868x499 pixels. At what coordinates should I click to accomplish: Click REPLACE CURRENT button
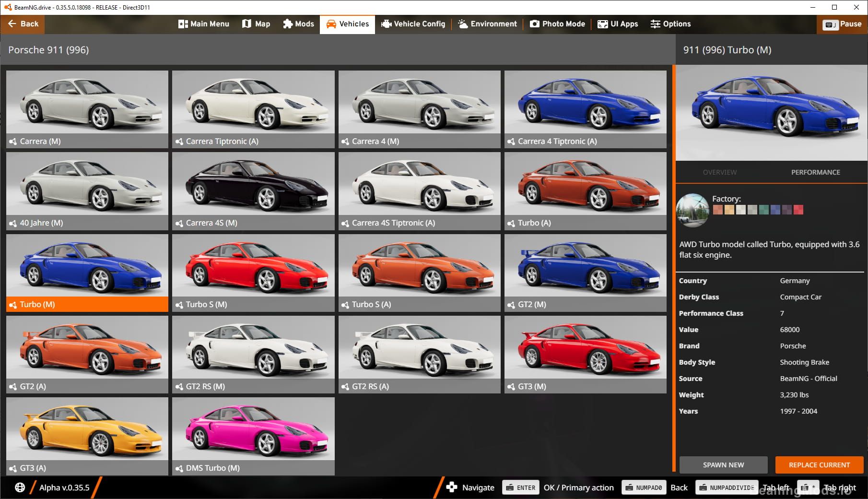point(819,465)
